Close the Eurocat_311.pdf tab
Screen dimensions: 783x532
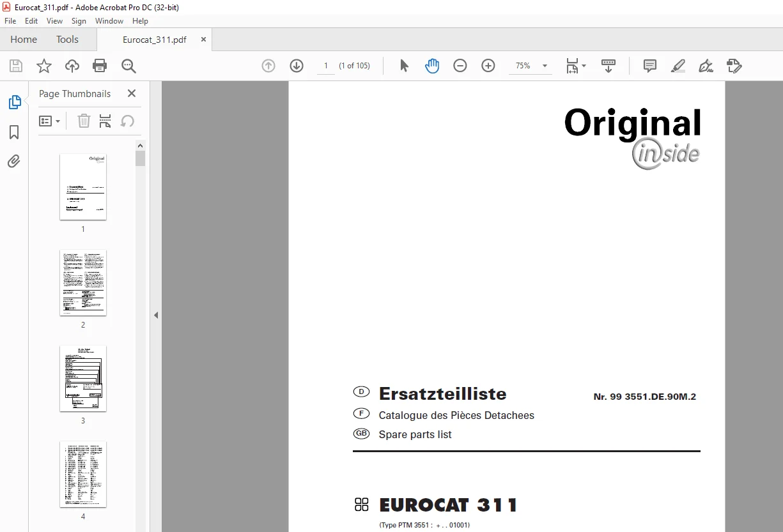click(204, 40)
